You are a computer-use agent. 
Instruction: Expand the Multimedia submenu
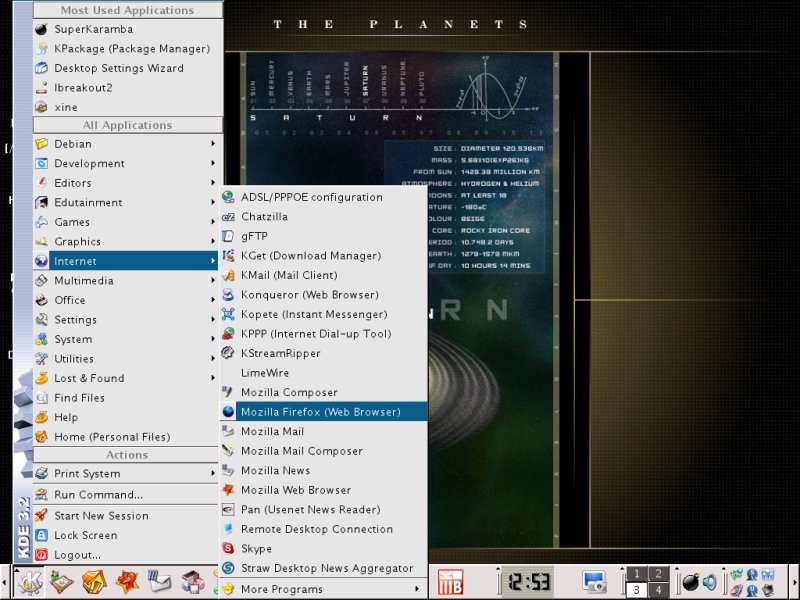pyautogui.click(x=83, y=281)
